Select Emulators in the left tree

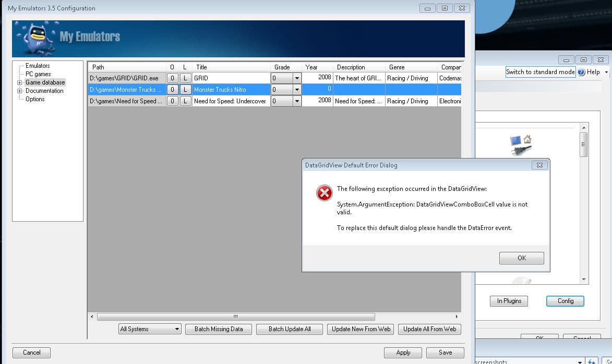point(38,66)
